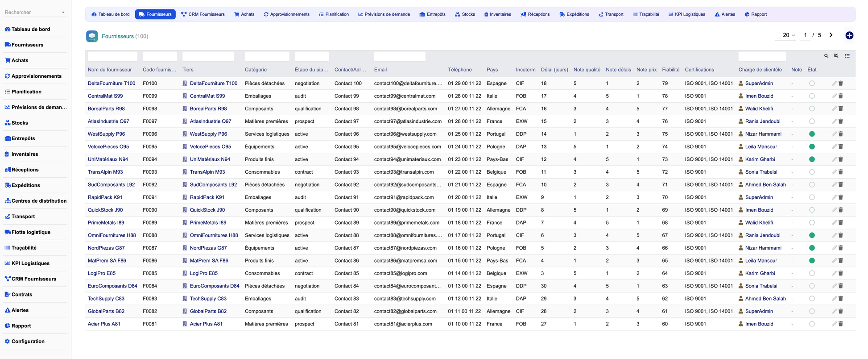The width and height of the screenshot is (868, 359).
Task: Toggle active status for OmniFournitures H88
Action: tap(812, 235)
